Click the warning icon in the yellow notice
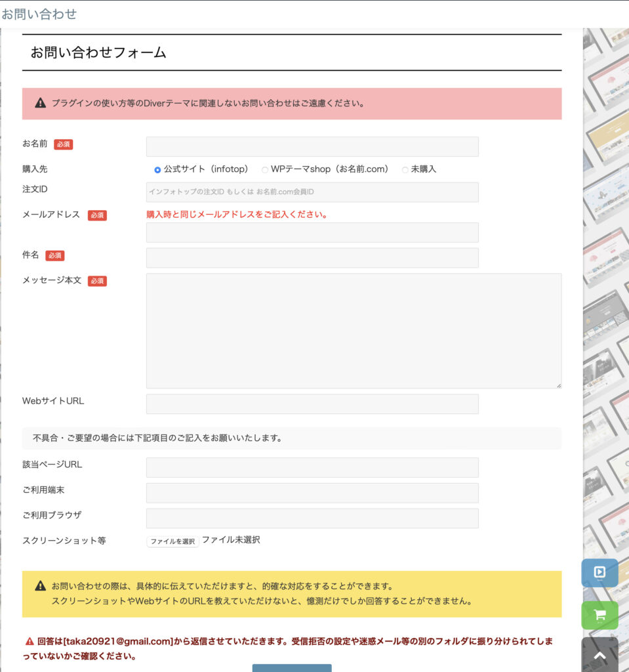Image resolution: width=629 pixels, height=672 pixels. coord(41,586)
